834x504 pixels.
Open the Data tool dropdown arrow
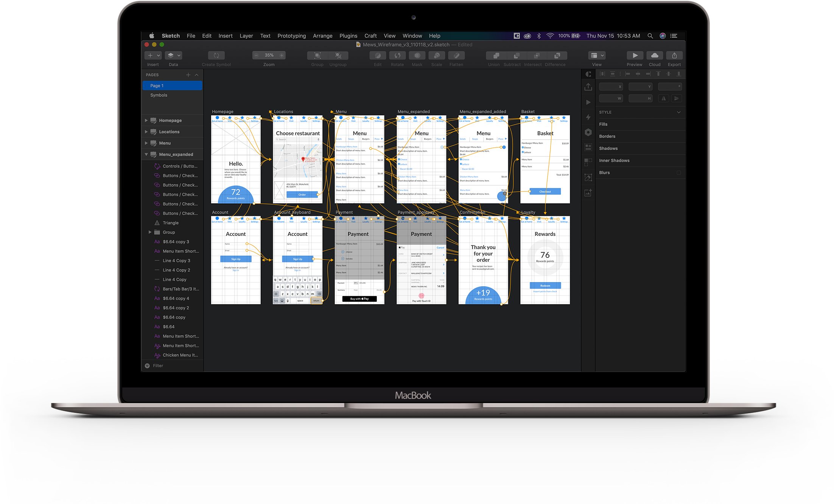coord(179,56)
